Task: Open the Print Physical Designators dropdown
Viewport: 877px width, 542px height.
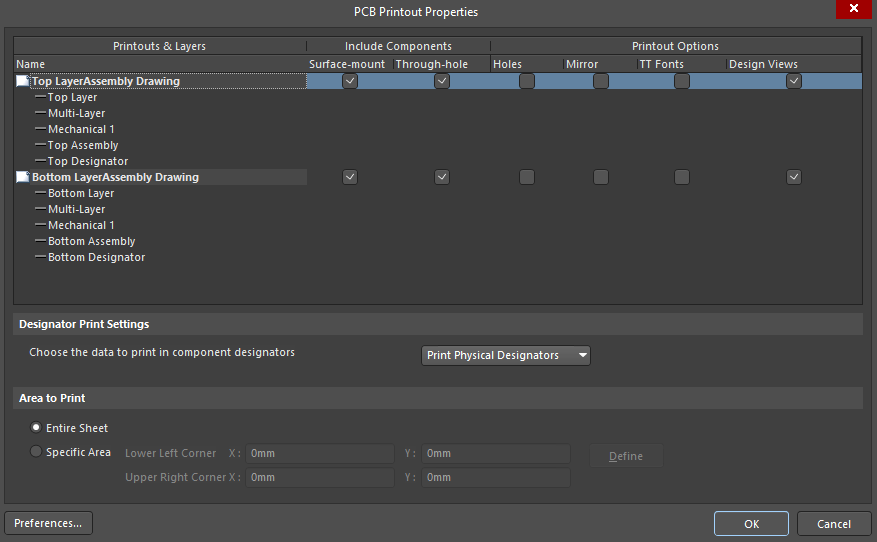Action: 506,355
